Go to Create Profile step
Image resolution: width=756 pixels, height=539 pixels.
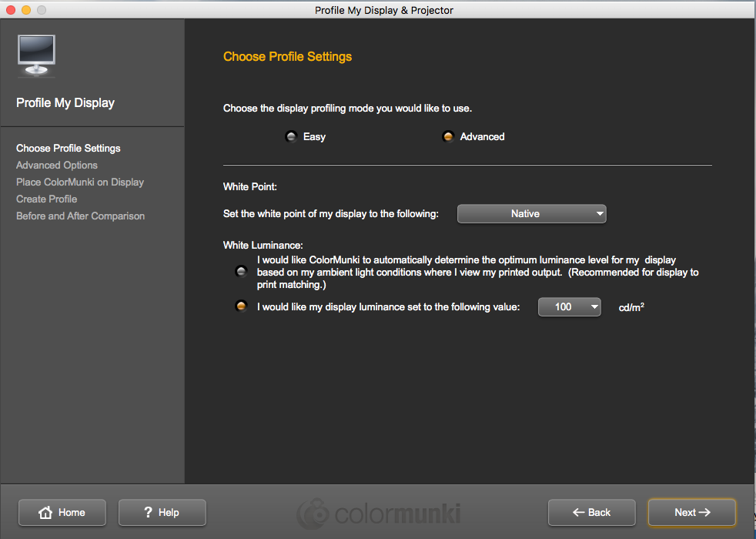47,199
